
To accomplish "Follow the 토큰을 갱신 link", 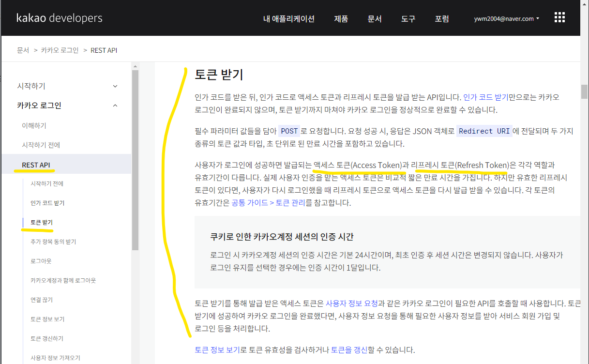I will (349, 349).
